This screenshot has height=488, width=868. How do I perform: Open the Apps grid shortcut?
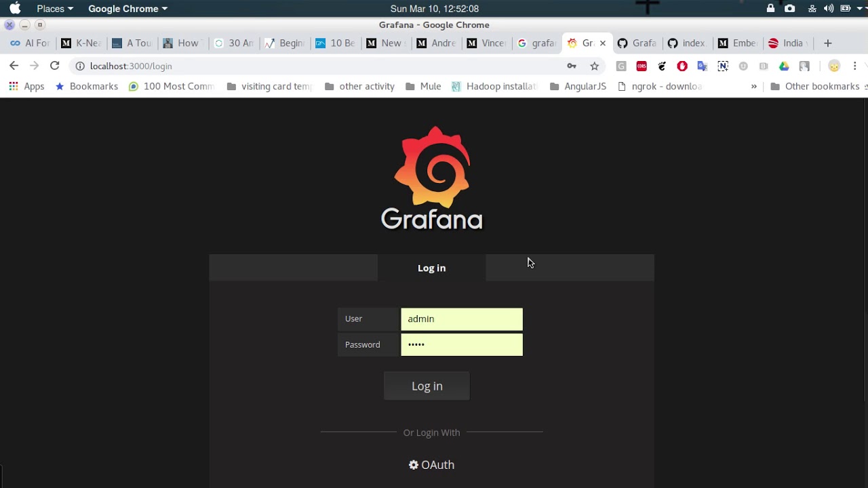click(x=26, y=86)
